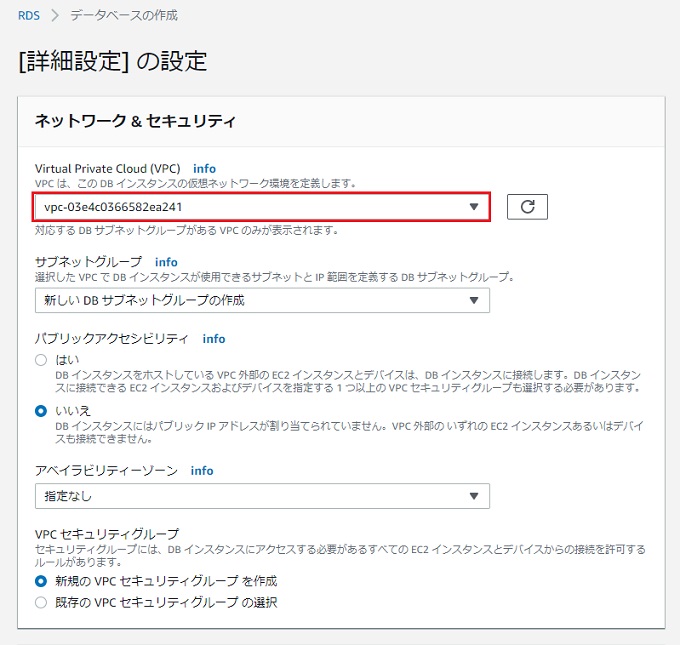Click the ネットワーク & セキュリティ section heading
This screenshot has width=680, height=645.
[x=135, y=121]
